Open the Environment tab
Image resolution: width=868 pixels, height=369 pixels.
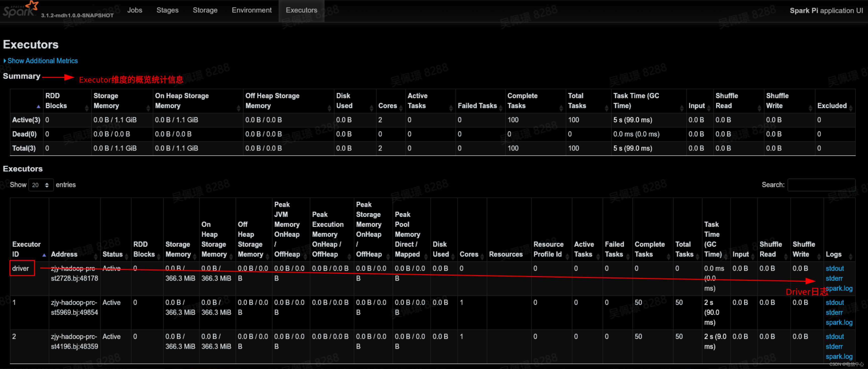[251, 10]
